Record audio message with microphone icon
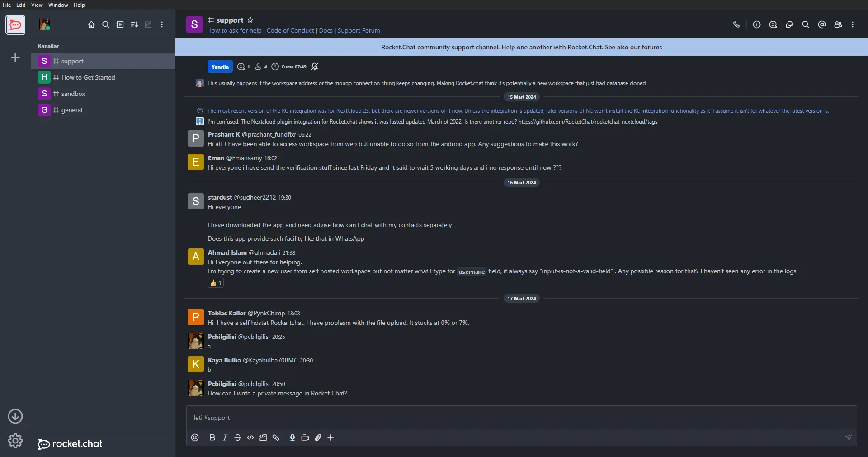This screenshot has height=457, width=868. 292,438
